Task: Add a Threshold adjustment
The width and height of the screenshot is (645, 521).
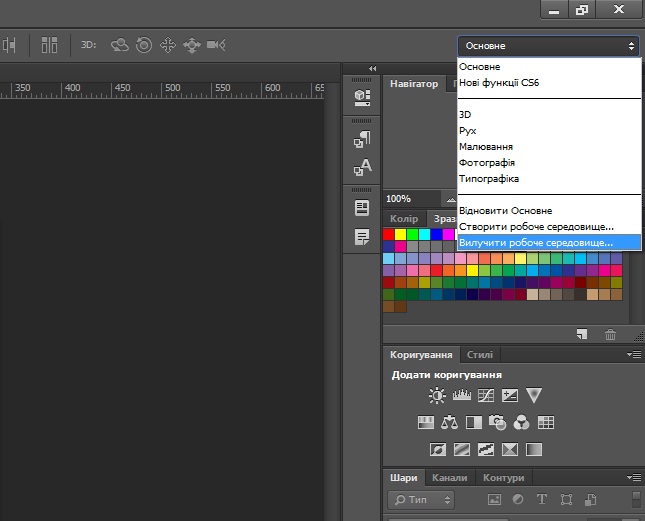Action: tap(486, 449)
